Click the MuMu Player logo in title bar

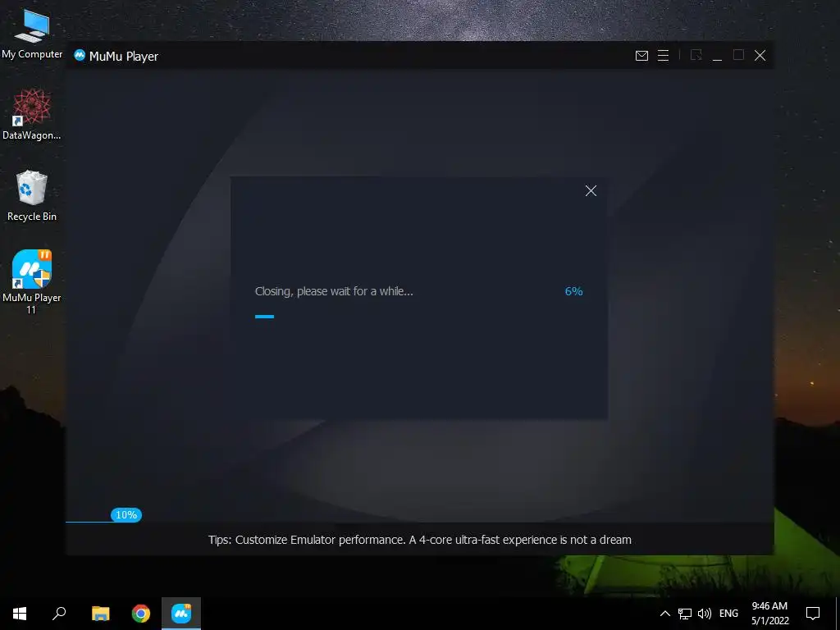click(x=80, y=55)
